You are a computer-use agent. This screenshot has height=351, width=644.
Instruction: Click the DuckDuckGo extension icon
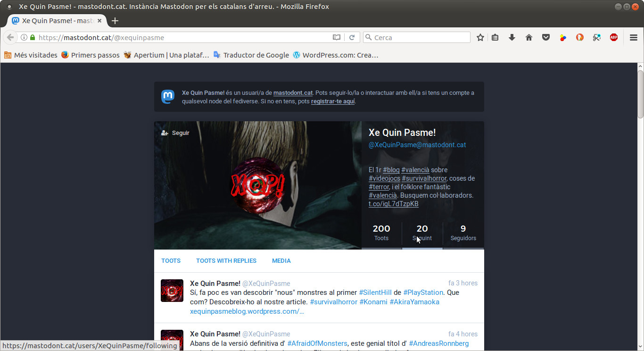(x=580, y=38)
